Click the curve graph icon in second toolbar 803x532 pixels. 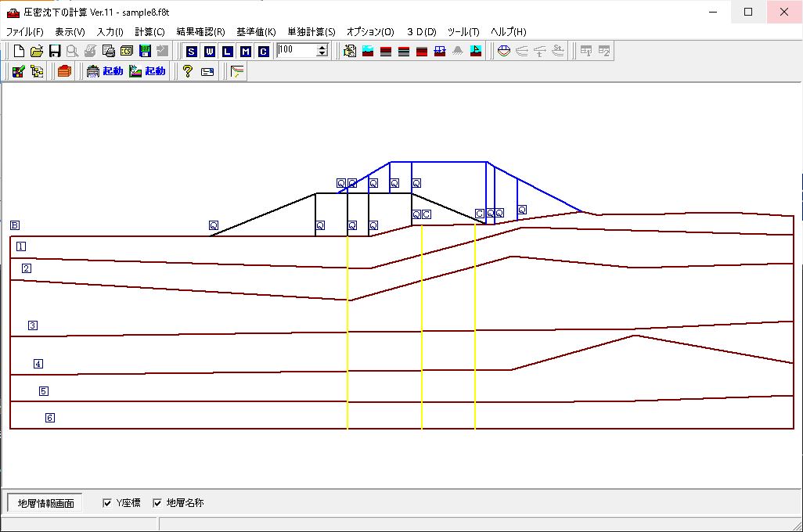(x=237, y=71)
